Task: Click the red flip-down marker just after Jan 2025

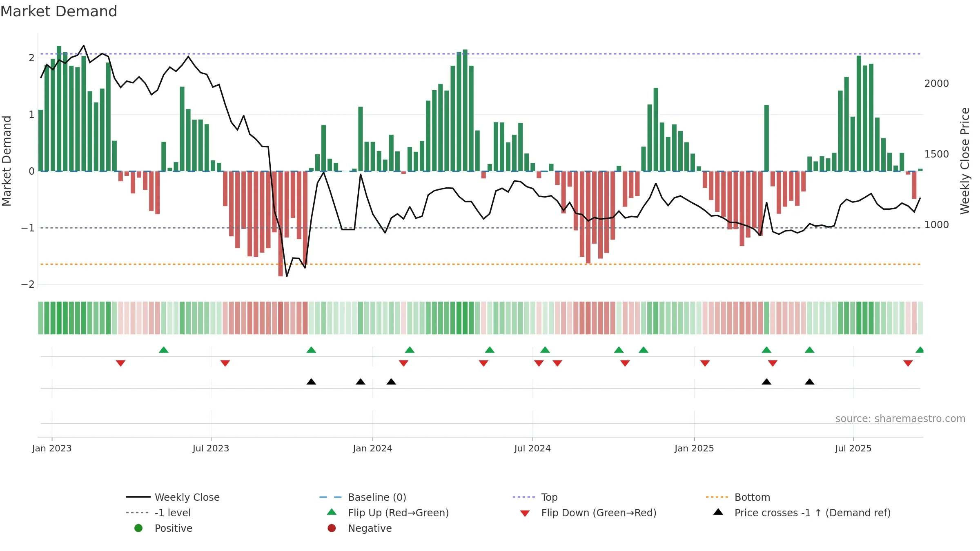Action: [x=705, y=363]
